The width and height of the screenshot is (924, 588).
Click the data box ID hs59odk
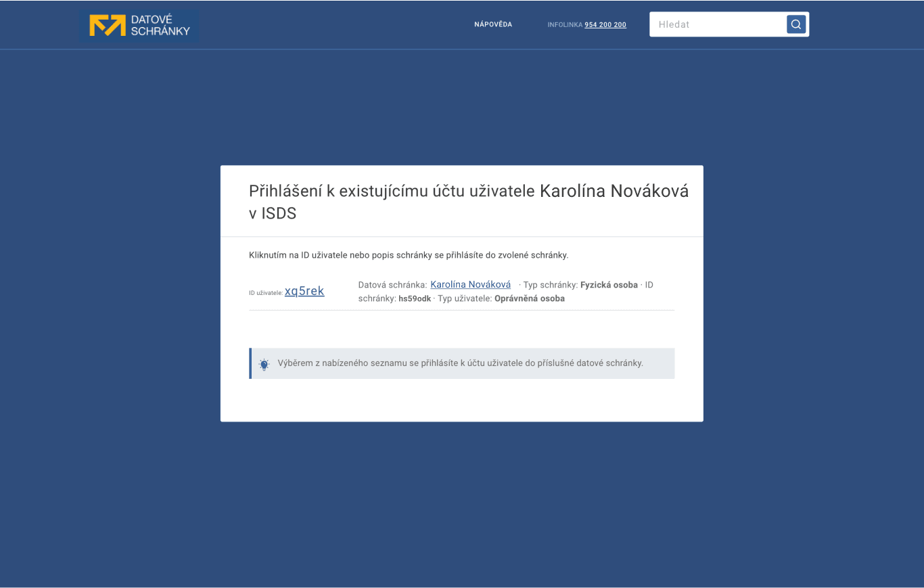415,298
